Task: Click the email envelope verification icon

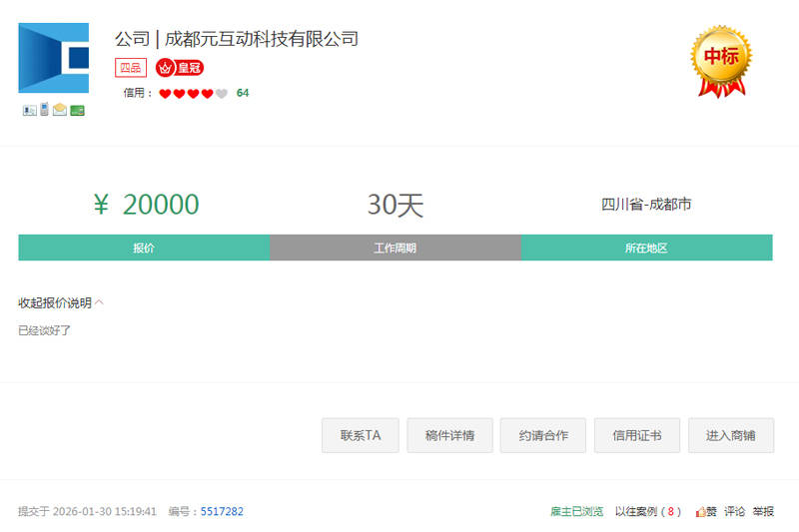Action: [60, 110]
